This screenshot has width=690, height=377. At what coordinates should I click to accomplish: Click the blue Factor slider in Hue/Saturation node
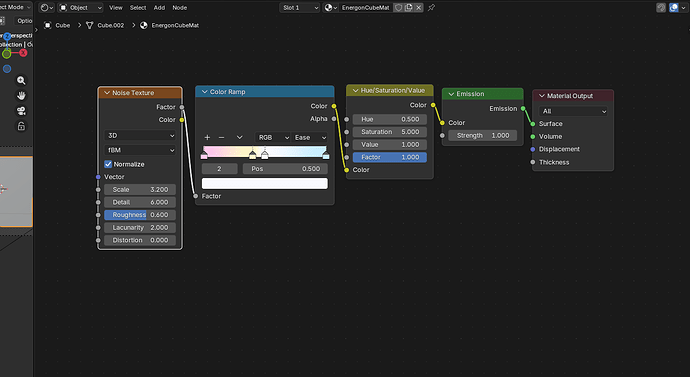389,157
